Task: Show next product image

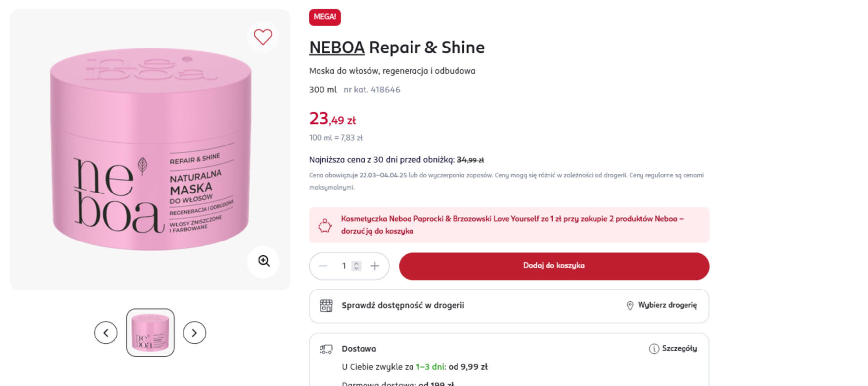Action: 194,333
